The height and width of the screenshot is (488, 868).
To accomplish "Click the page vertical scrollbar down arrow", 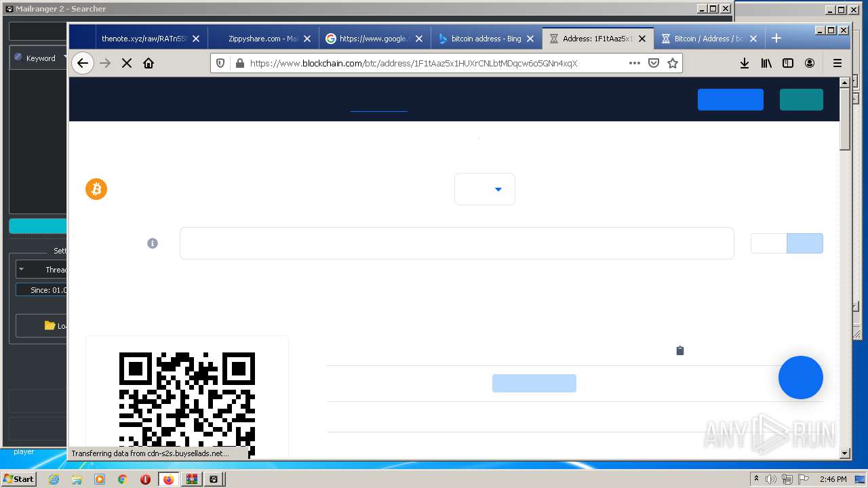I will (845, 453).
